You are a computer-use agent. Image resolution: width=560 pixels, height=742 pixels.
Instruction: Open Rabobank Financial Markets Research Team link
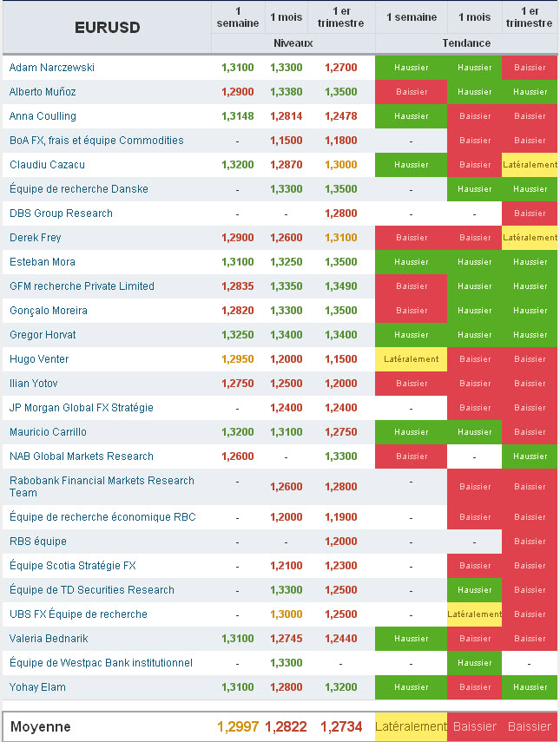[x=102, y=487]
